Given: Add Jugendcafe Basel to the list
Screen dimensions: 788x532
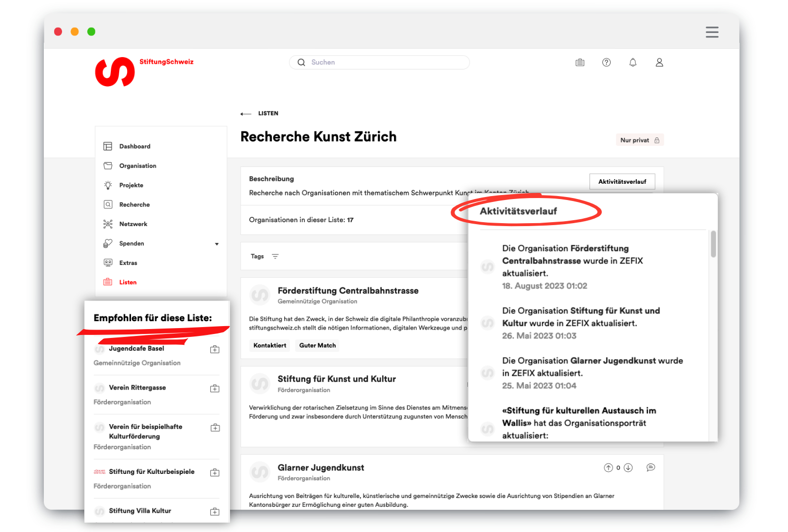Looking at the screenshot, I should pos(215,349).
